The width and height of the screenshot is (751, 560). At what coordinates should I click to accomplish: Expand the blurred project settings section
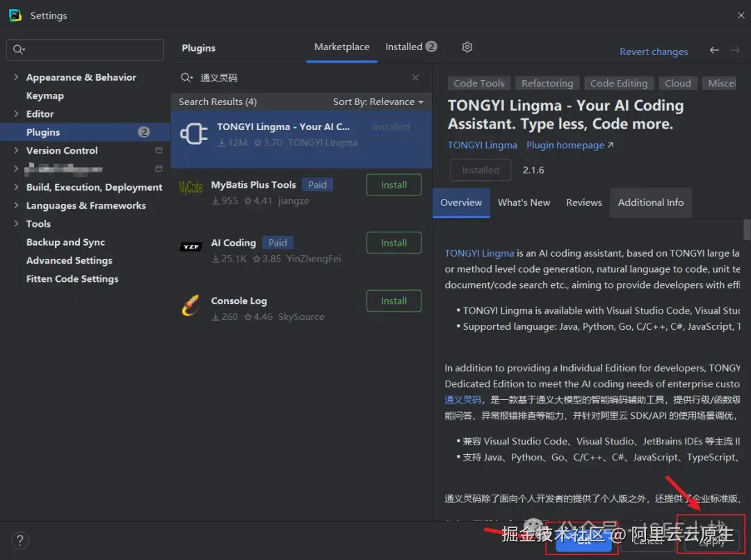(x=16, y=168)
